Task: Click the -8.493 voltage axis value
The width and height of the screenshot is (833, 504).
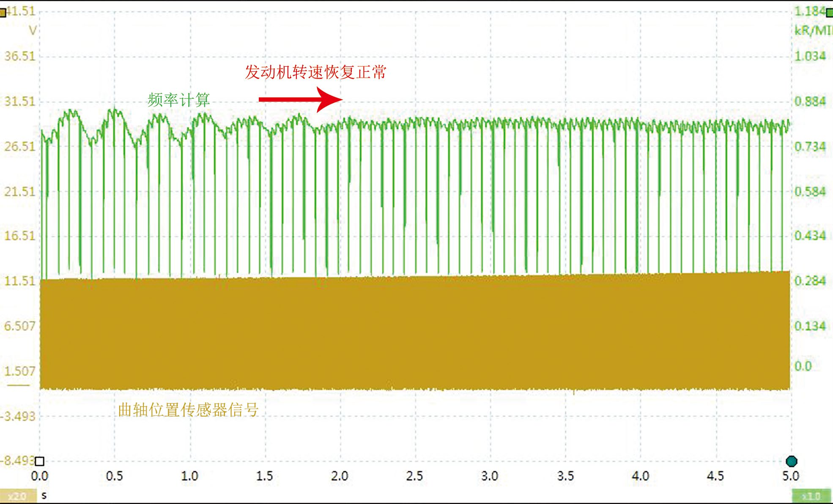Action: 17,460
